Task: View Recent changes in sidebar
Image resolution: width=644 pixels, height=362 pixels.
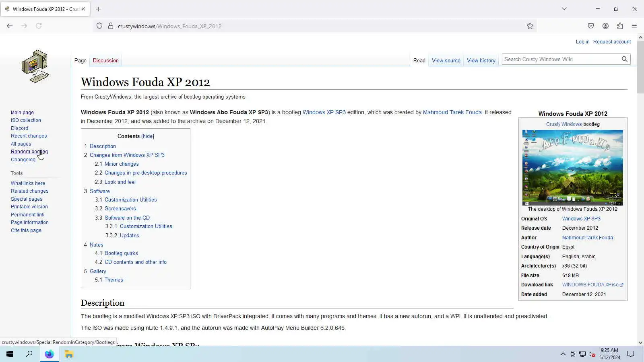Action: (x=29, y=136)
